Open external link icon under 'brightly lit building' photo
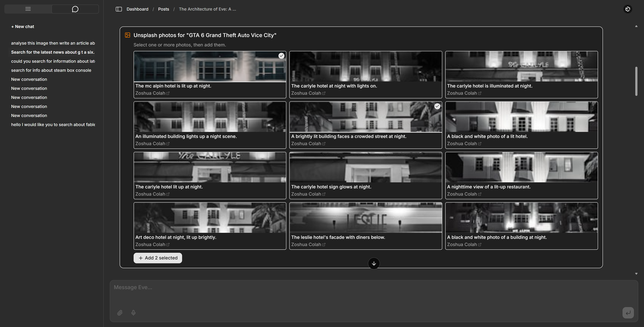This screenshot has width=644, height=327. (x=324, y=144)
